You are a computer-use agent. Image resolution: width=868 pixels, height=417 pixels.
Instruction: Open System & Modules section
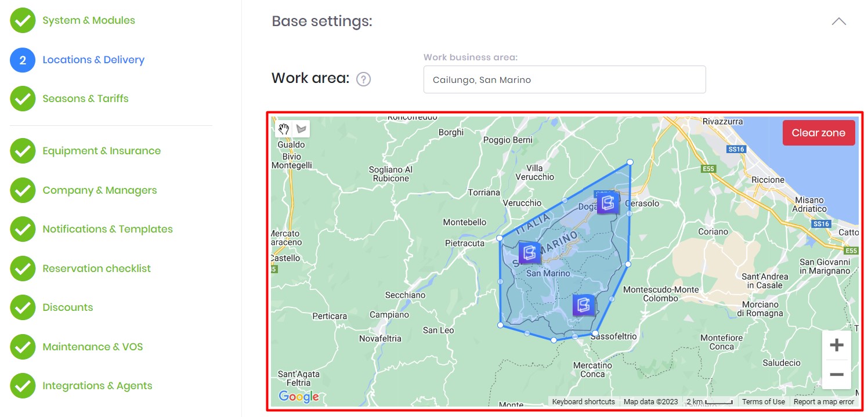[x=89, y=20]
